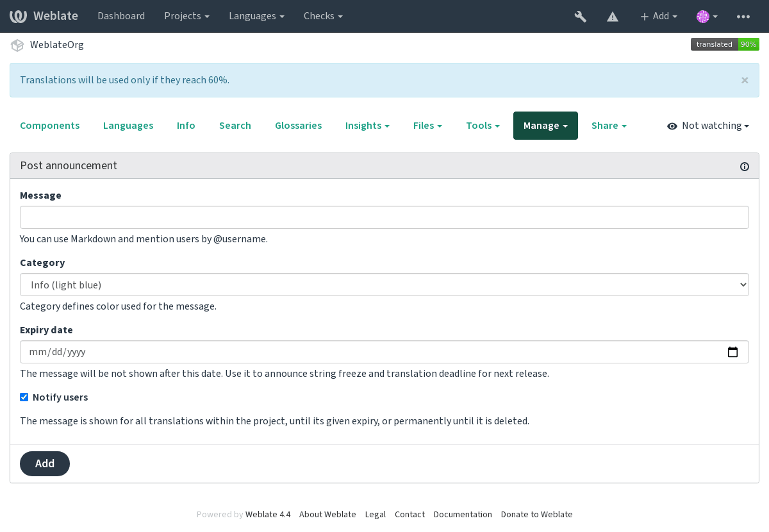769x532 pixels.
Task: Expand the Files tab dropdown
Action: pos(427,126)
